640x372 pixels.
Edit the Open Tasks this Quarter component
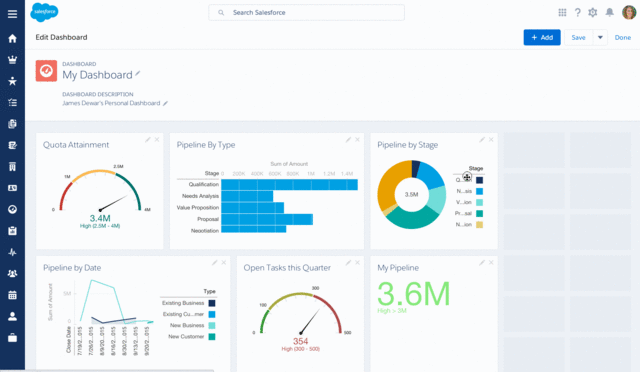point(348,263)
